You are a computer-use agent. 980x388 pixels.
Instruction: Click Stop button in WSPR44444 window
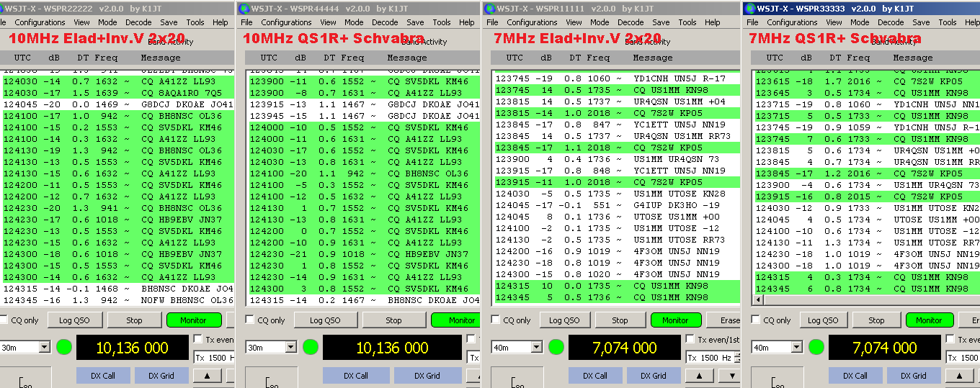pyautogui.click(x=393, y=320)
